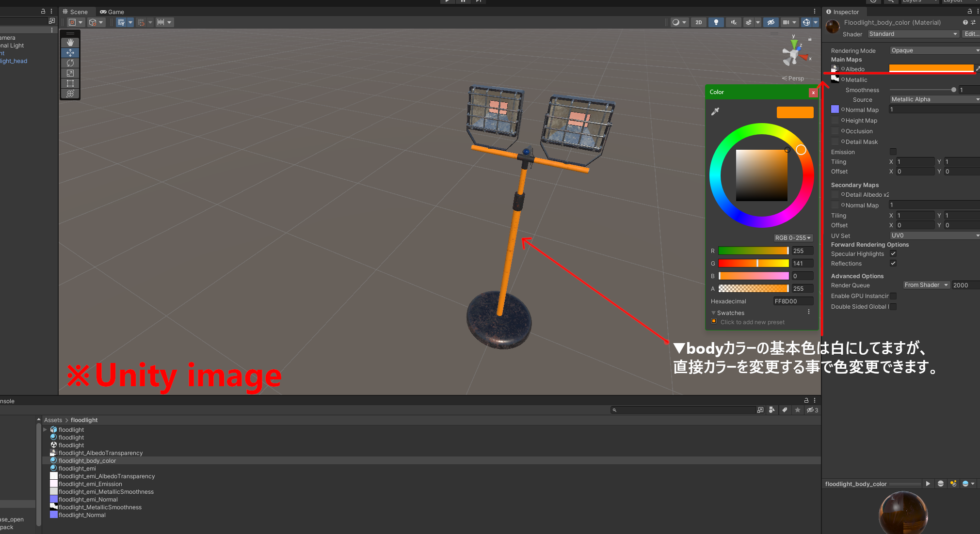
Task: Select the Scale tool
Action: click(x=70, y=73)
